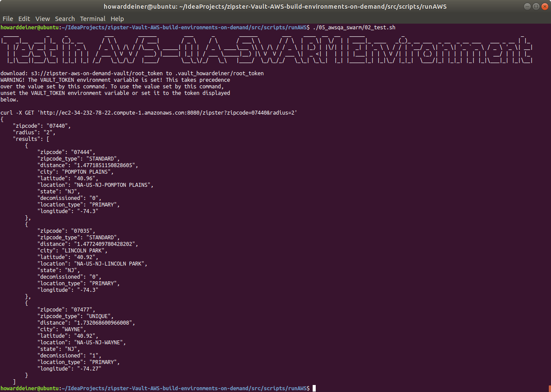This screenshot has width=551, height=392.
Task: Click the NA-US-NJ-WAYNE location line
Action: tap(81, 343)
